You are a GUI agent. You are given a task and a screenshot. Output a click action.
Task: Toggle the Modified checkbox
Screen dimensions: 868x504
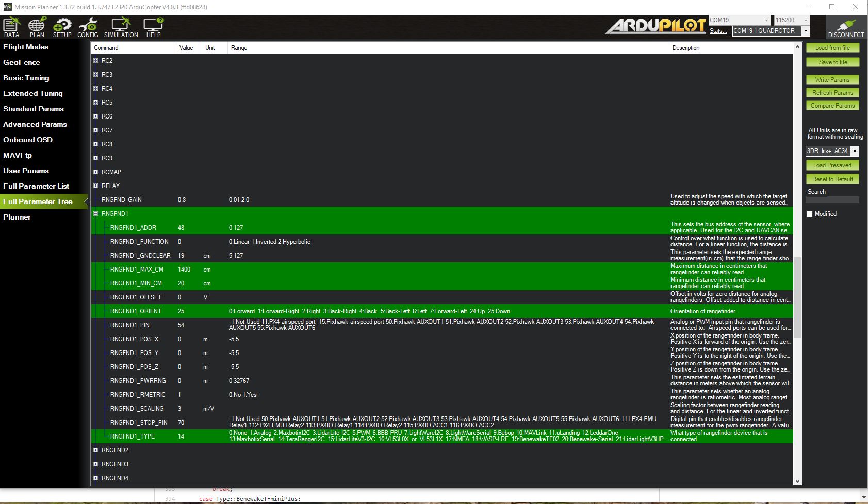[810, 214]
